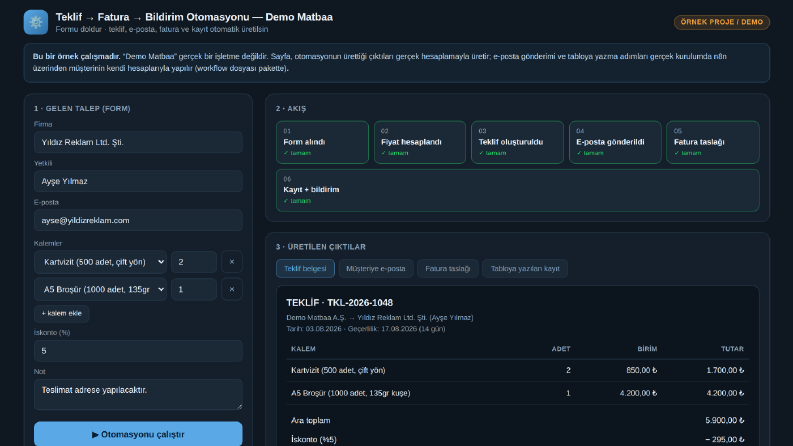Click the A5 Broşür quantity field

[194, 289]
